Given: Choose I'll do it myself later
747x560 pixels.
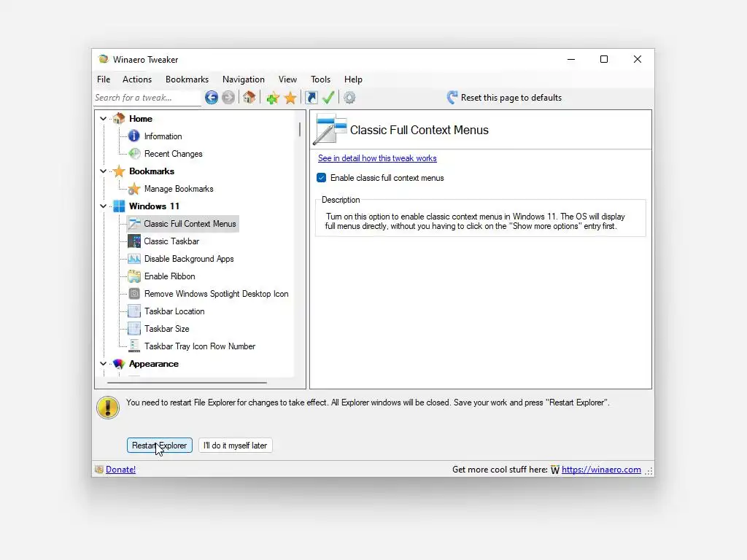Looking at the screenshot, I should pos(236,446).
